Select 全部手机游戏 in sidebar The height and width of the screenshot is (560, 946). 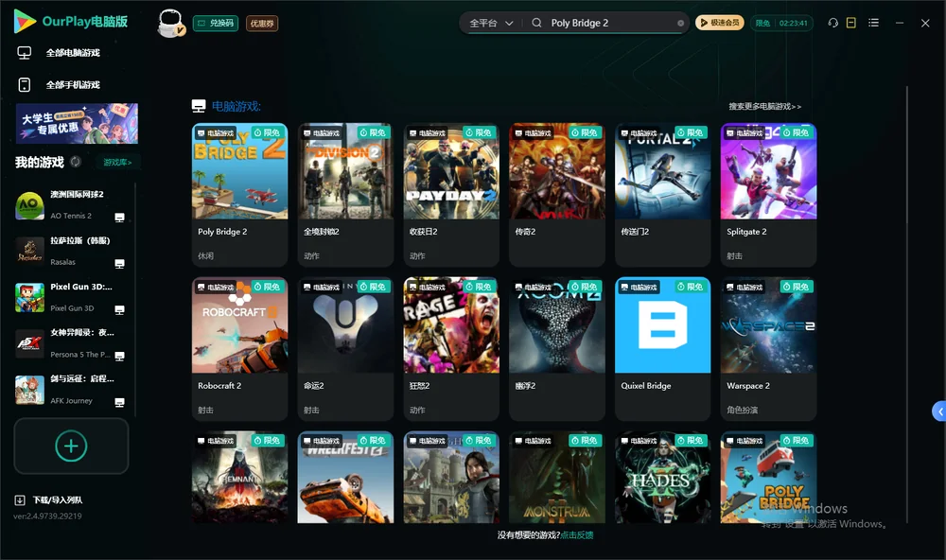click(x=59, y=85)
